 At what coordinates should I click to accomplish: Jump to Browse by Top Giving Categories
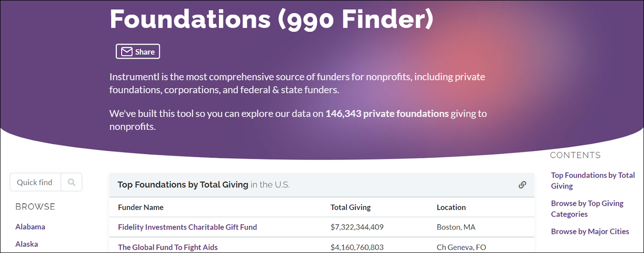pyautogui.click(x=587, y=209)
